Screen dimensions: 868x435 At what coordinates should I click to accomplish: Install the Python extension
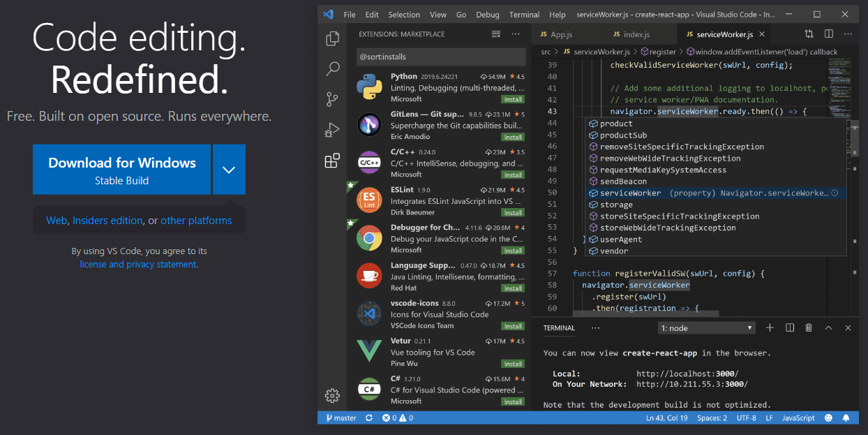[x=514, y=99]
